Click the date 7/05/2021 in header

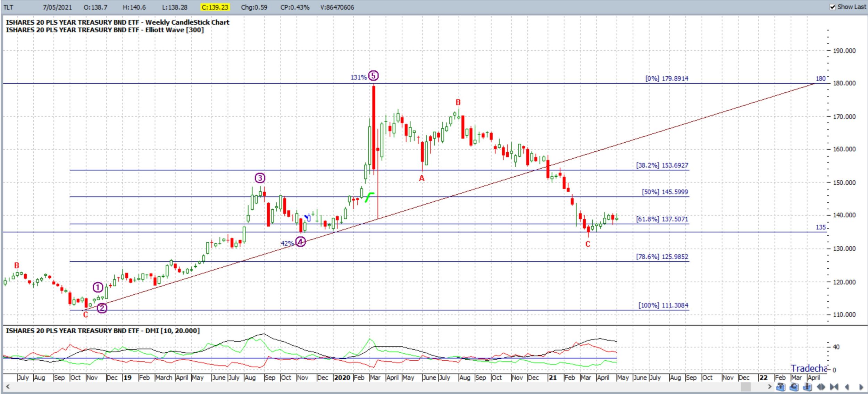57,7
